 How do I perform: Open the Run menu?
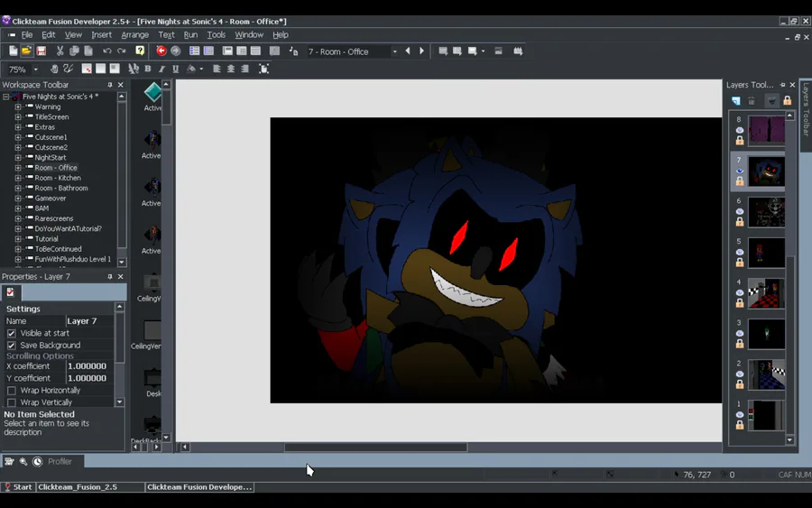tap(190, 34)
